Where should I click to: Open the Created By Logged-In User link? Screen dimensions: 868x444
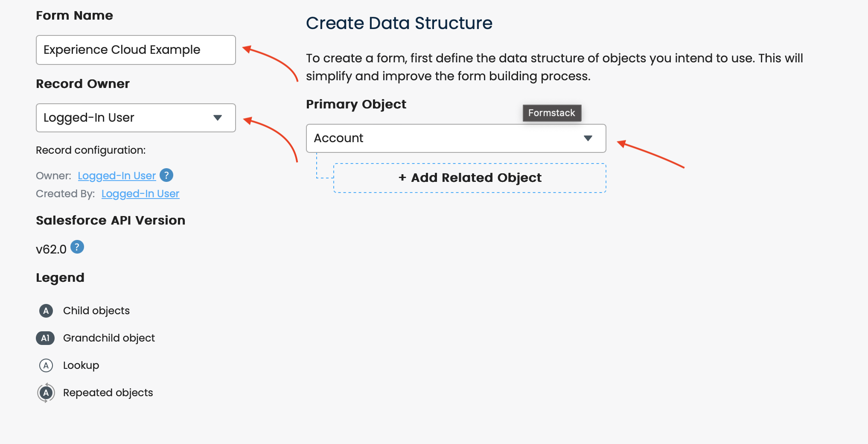[140, 194]
